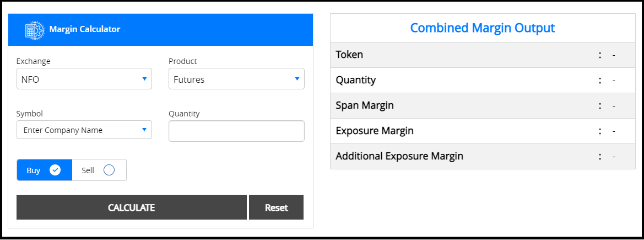Click the Margin Calculator title text

(x=85, y=29)
